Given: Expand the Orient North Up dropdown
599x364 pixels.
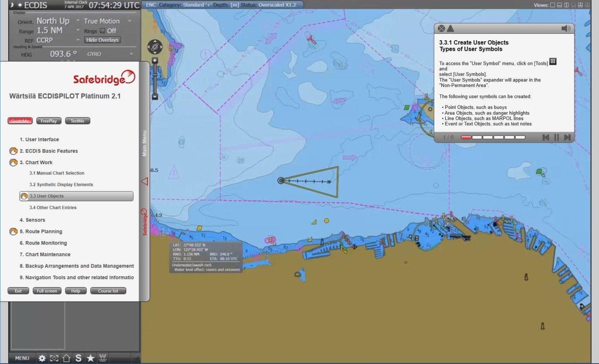Looking at the screenshot, I should pyautogui.click(x=78, y=21).
